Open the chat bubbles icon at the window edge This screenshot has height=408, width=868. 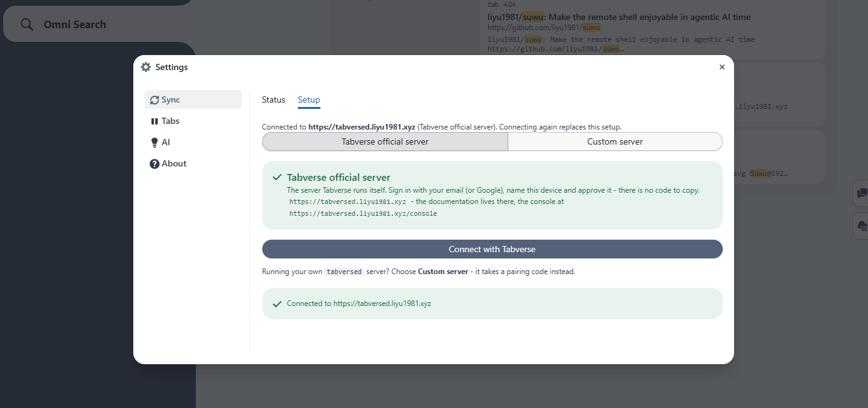(x=861, y=193)
